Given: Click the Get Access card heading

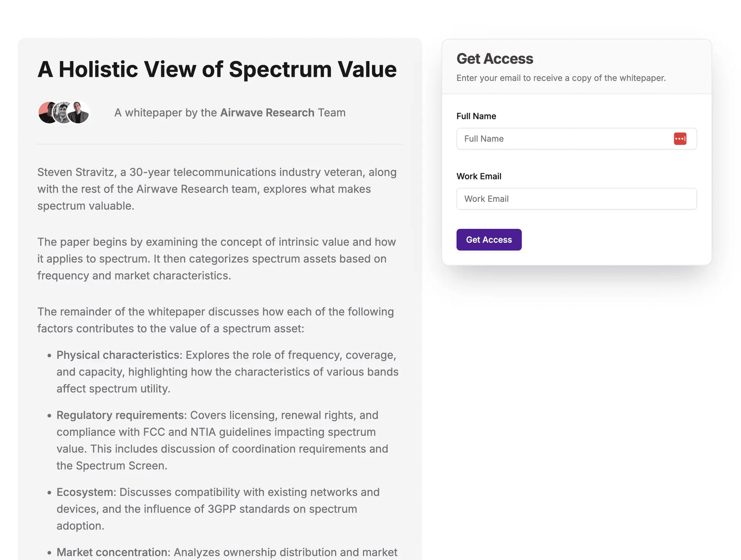Looking at the screenshot, I should (x=495, y=58).
